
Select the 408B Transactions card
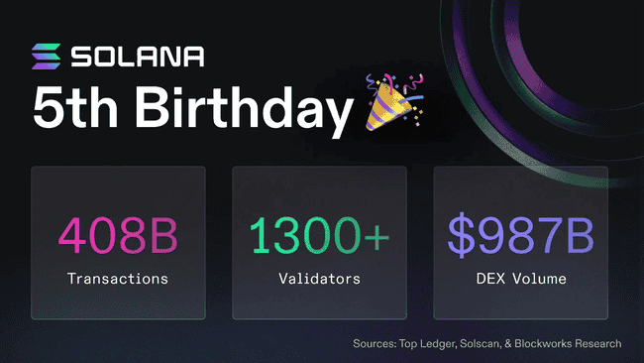[x=118, y=243]
